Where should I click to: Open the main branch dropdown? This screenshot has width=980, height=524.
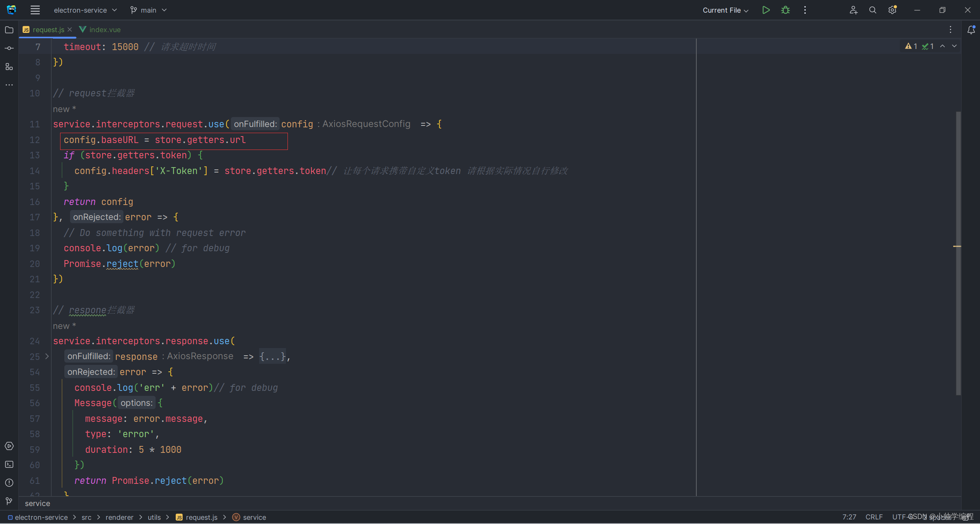pos(149,10)
